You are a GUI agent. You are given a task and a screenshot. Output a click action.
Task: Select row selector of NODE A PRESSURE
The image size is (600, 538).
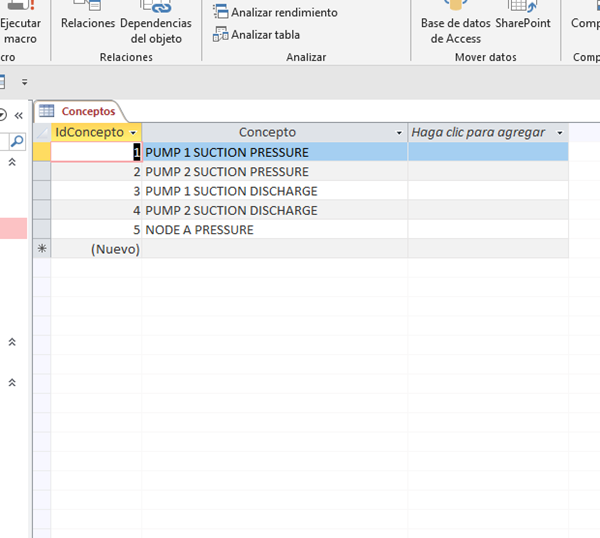pyautogui.click(x=42, y=230)
